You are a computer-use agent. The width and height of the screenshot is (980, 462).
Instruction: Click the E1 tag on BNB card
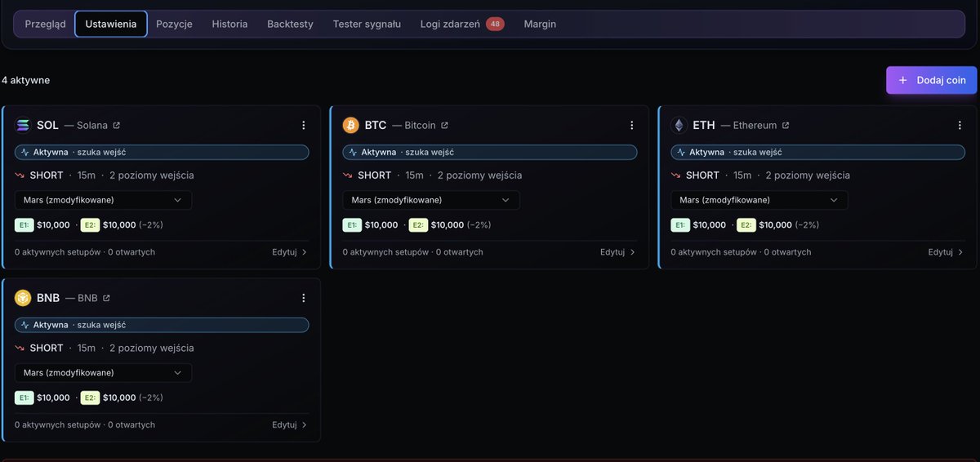tap(24, 398)
